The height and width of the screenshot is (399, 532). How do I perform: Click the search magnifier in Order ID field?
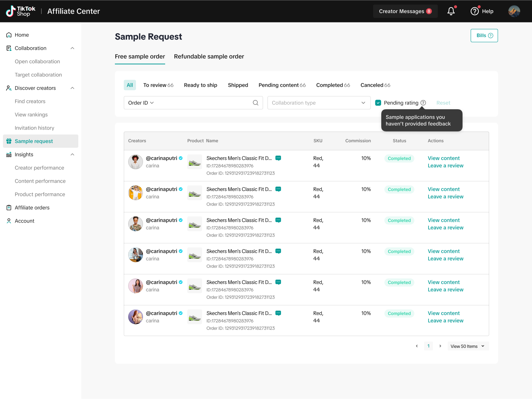pyautogui.click(x=255, y=103)
